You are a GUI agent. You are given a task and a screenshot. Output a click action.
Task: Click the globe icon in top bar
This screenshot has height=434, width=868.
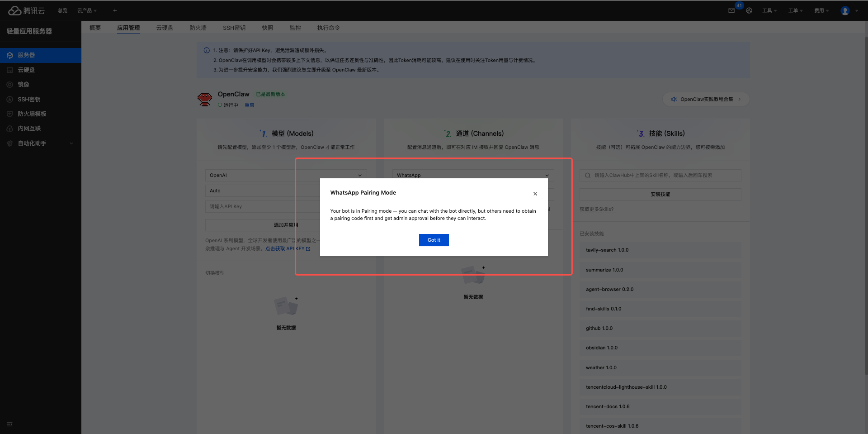(x=749, y=10)
